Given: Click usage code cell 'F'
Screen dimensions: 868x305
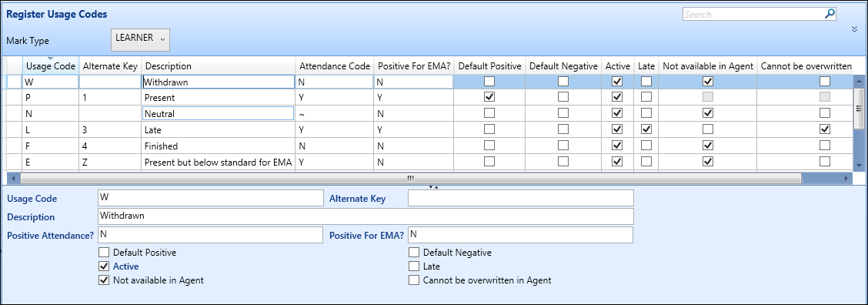Looking at the screenshot, I should 50,146.
